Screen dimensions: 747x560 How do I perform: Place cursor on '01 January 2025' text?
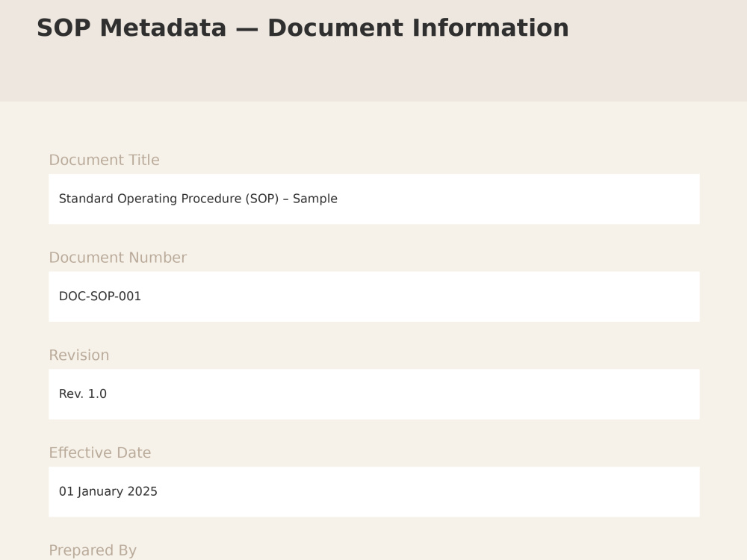(108, 491)
